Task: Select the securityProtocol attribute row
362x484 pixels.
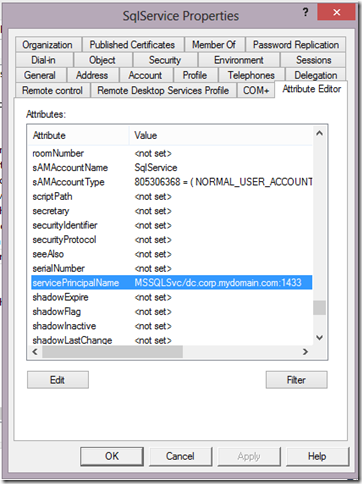Action: pyautogui.click(x=171, y=239)
